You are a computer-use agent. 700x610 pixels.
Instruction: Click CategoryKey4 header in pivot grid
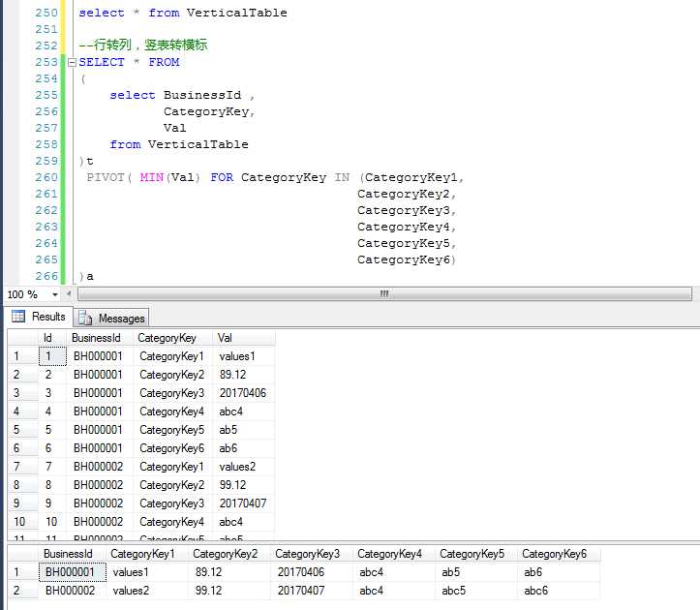[394, 554]
